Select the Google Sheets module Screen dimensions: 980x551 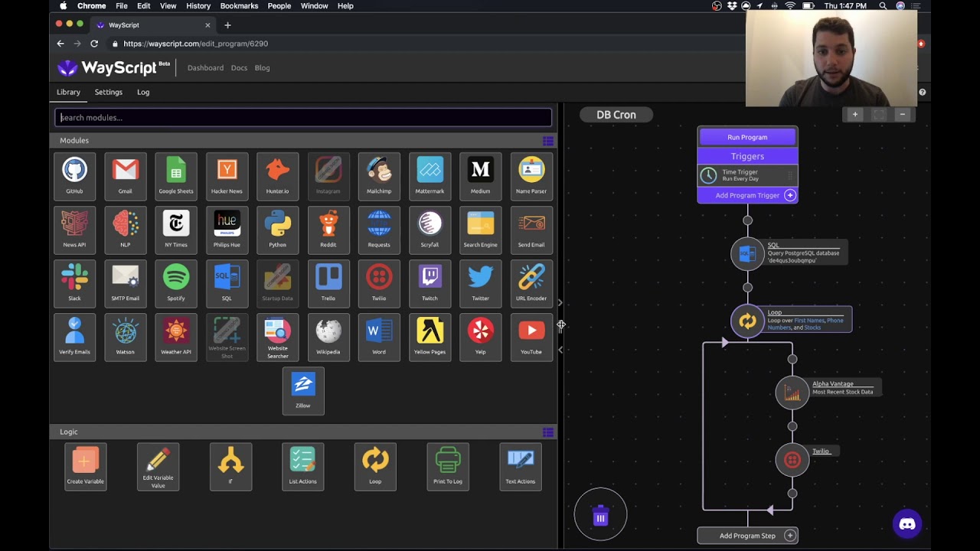tap(176, 176)
